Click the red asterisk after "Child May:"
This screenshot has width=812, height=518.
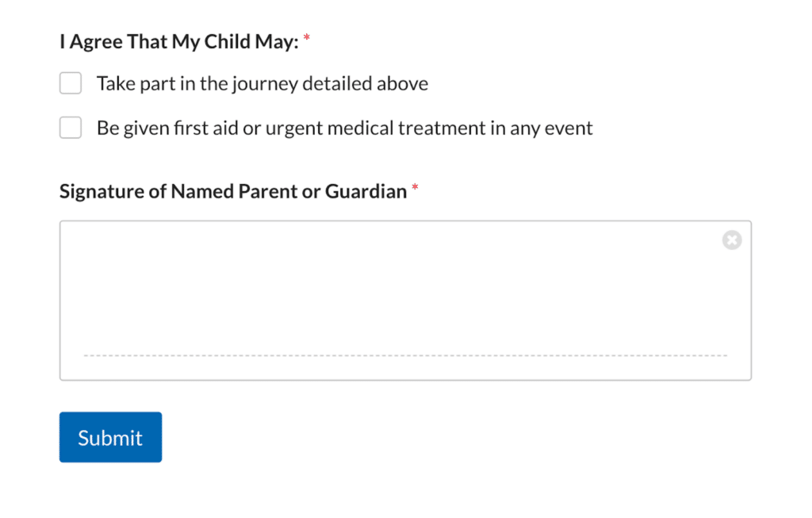click(x=307, y=38)
